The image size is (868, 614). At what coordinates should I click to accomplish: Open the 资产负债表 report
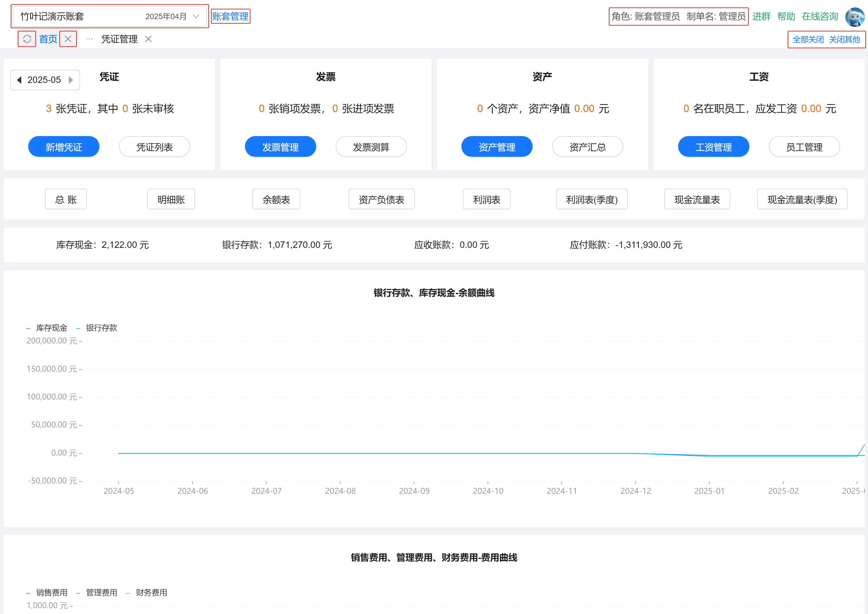(381, 199)
